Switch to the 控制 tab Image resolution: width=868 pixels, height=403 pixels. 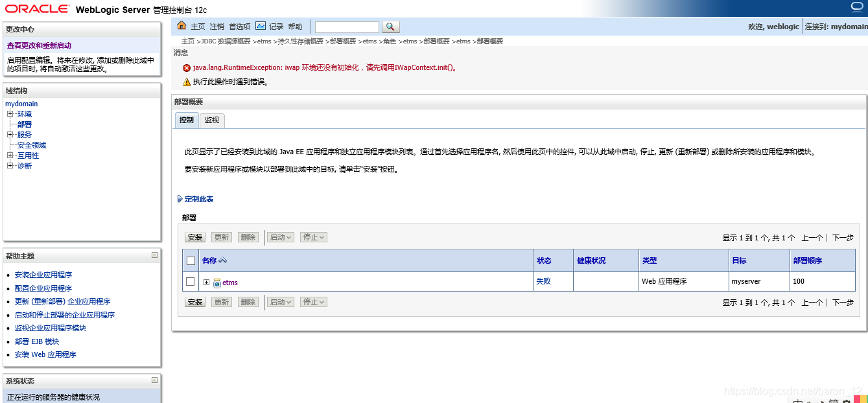(187, 120)
